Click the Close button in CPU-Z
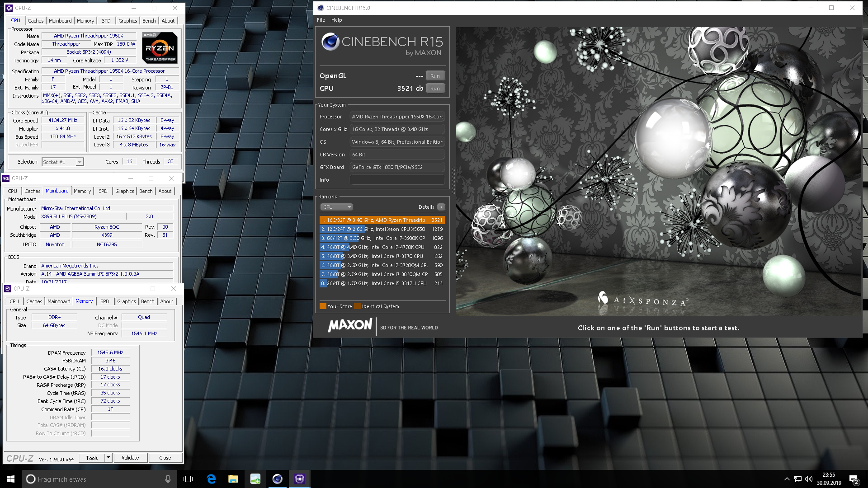 (165, 458)
